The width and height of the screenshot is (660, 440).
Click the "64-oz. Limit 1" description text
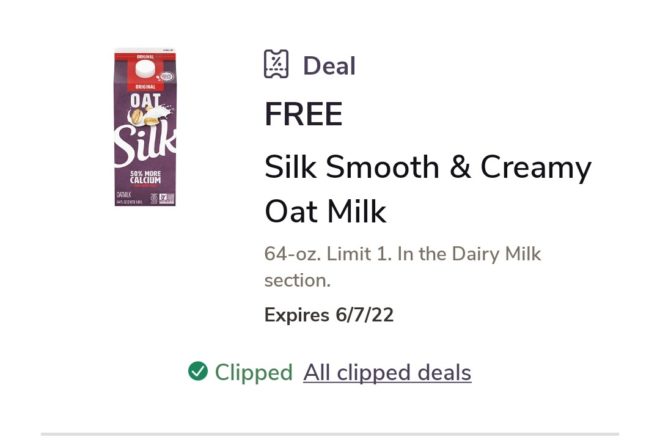(x=326, y=254)
